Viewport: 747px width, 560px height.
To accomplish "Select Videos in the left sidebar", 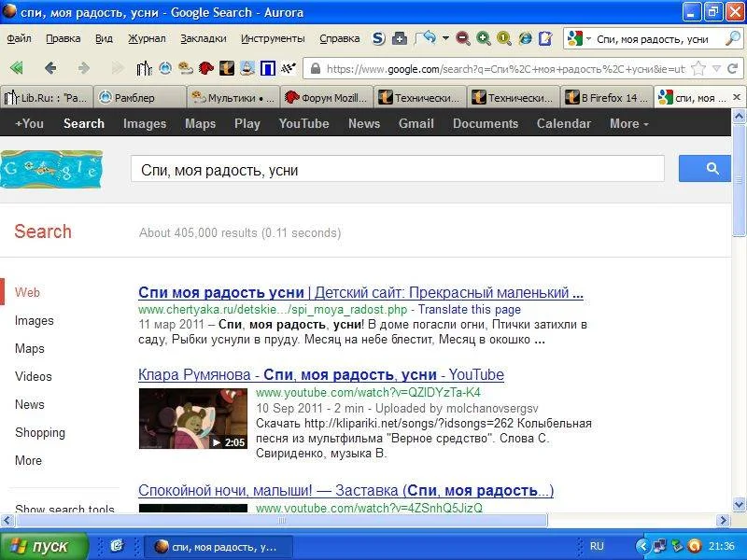I will click(x=34, y=376).
